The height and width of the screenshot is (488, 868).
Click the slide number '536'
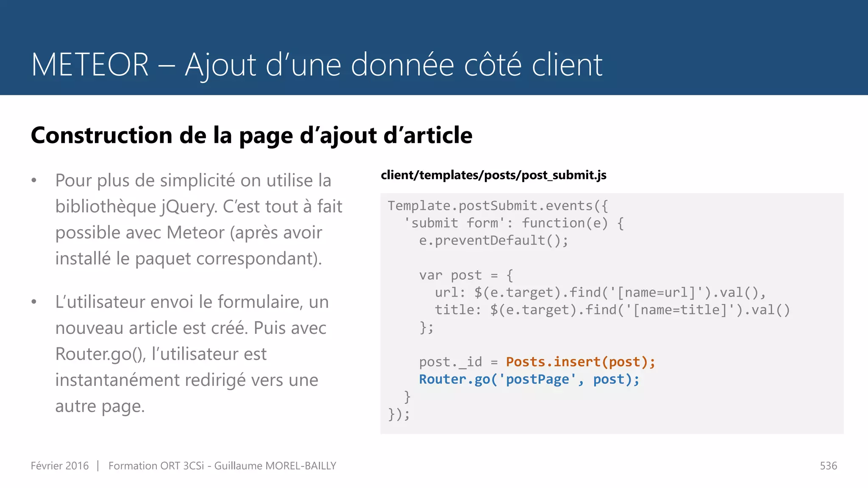(x=828, y=466)
